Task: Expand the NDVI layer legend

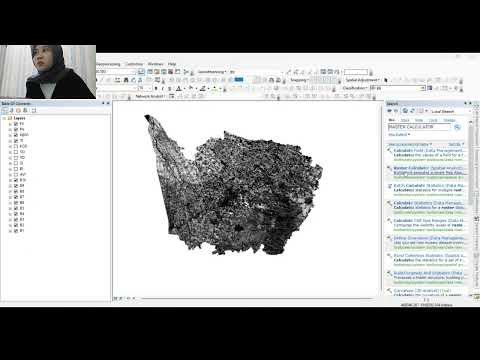Action: click(10, 135)
